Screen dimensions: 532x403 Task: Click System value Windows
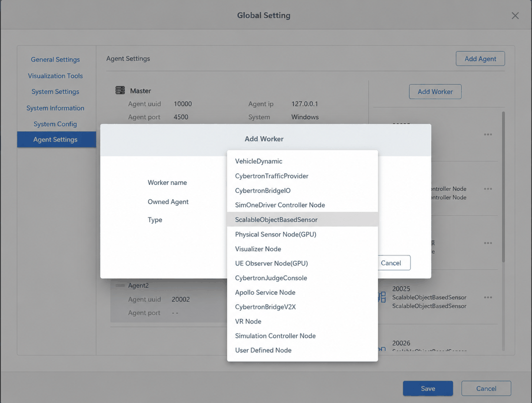[305, 117]
